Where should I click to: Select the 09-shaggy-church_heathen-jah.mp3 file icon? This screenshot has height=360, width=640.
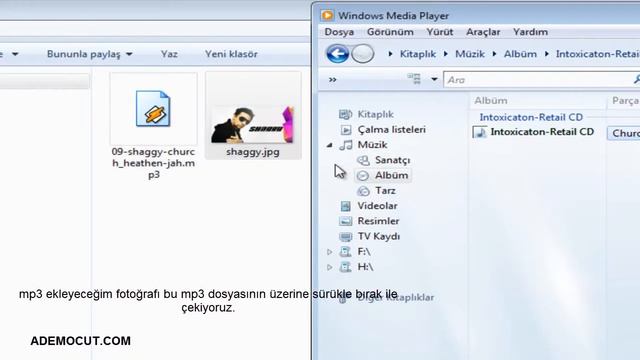[x=153, y=109]
